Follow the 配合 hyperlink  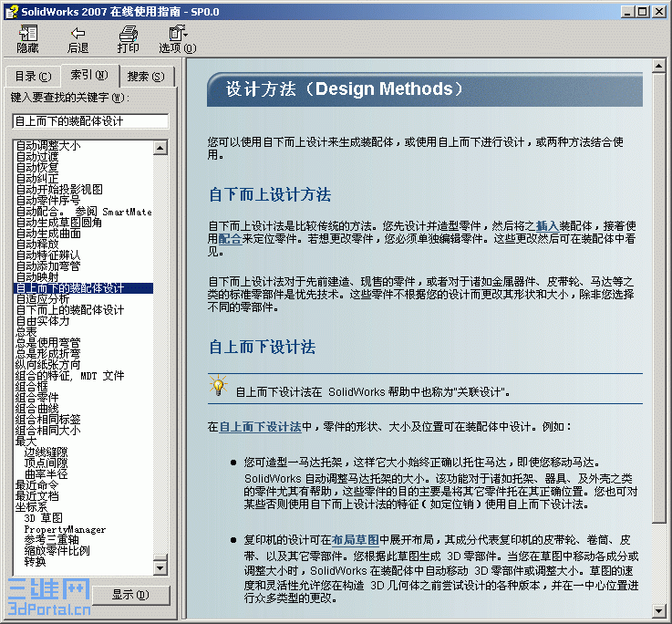pos(230,238)
